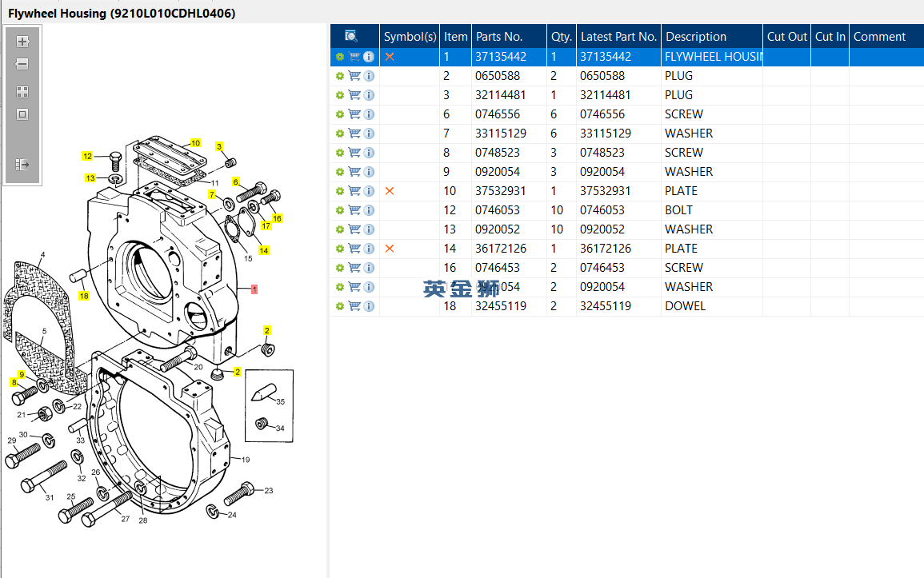Click the X symbol in item 10 row
The image size is (924, 578).
click(390, 191)
